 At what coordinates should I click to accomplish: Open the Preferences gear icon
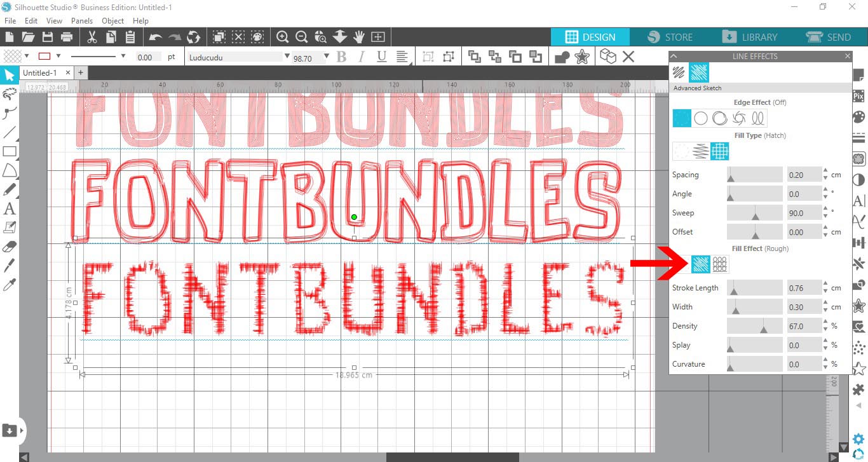click(858, 439)
